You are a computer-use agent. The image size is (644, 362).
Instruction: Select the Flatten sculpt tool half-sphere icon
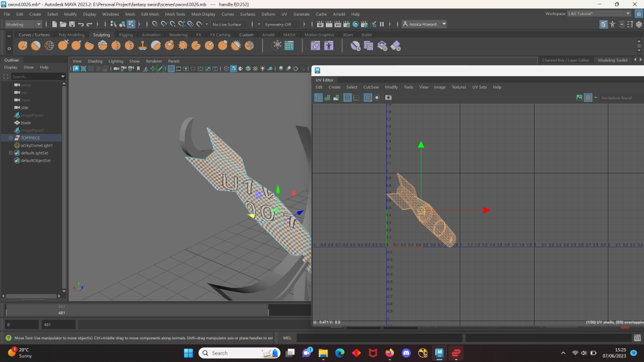coord(89,45)
